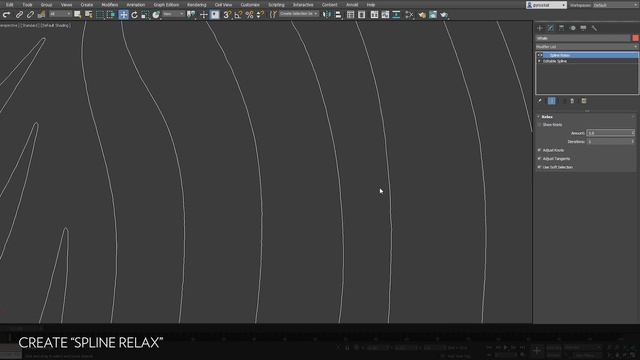
Task: Toggle the Ribbon display icon
Action: [x=374, y=15]
